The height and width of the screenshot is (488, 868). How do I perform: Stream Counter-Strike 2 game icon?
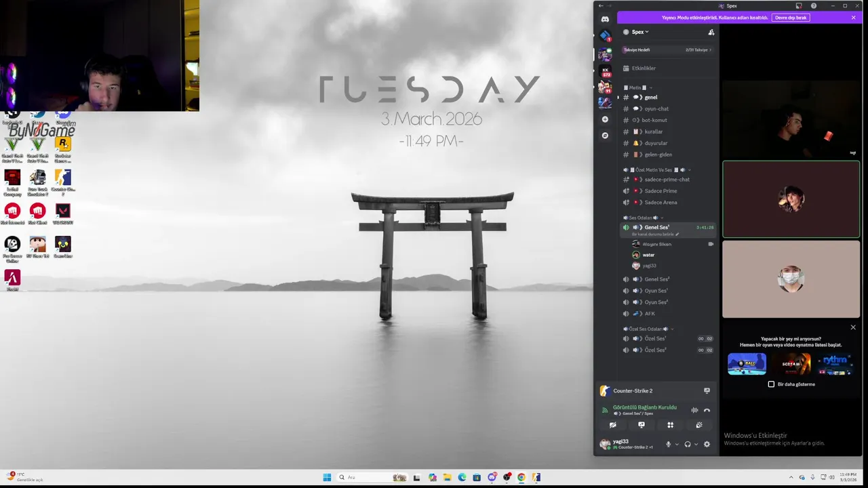point(707,391)
